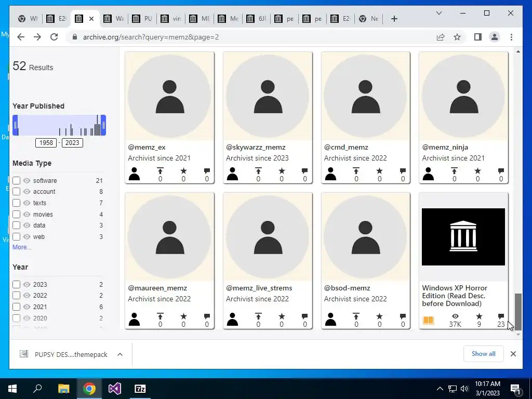
Task: Check the movies media type checkbox
Action: pyautogui.click(x=16, y=215)
